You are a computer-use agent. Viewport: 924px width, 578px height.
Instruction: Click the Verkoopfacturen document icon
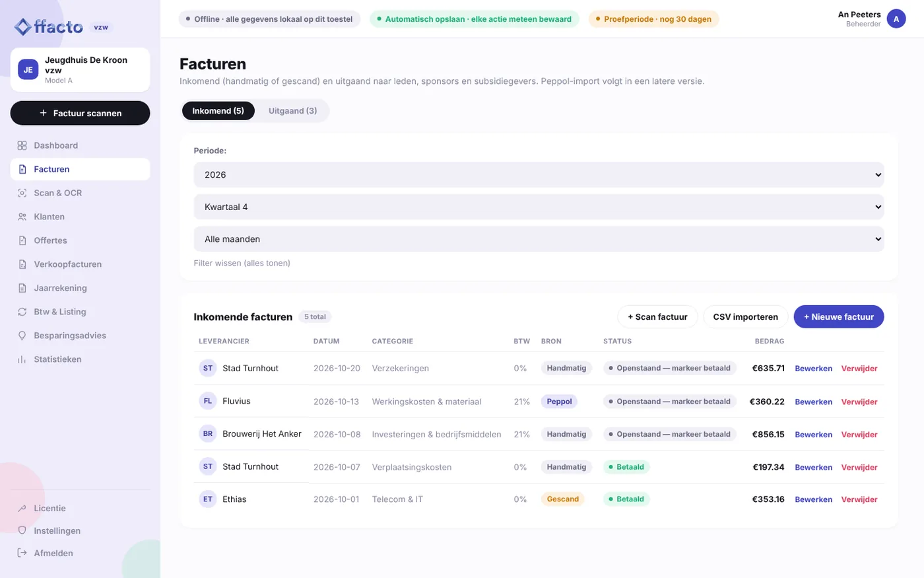click(x=22, y=264)
